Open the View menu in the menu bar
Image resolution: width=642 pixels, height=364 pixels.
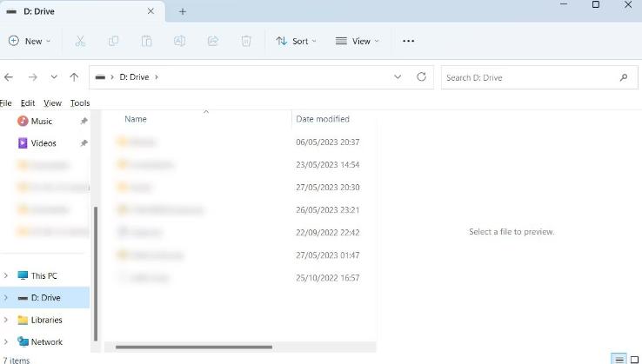pos(52,103)
